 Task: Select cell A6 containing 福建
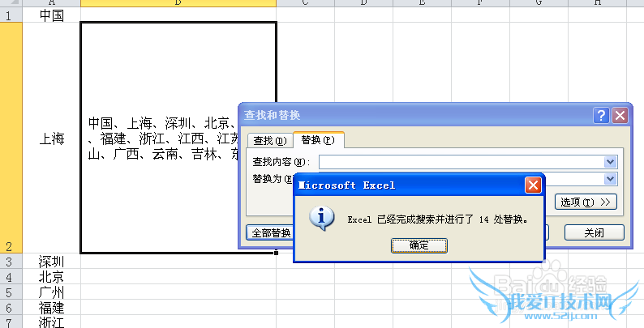(x=51, y=307)
